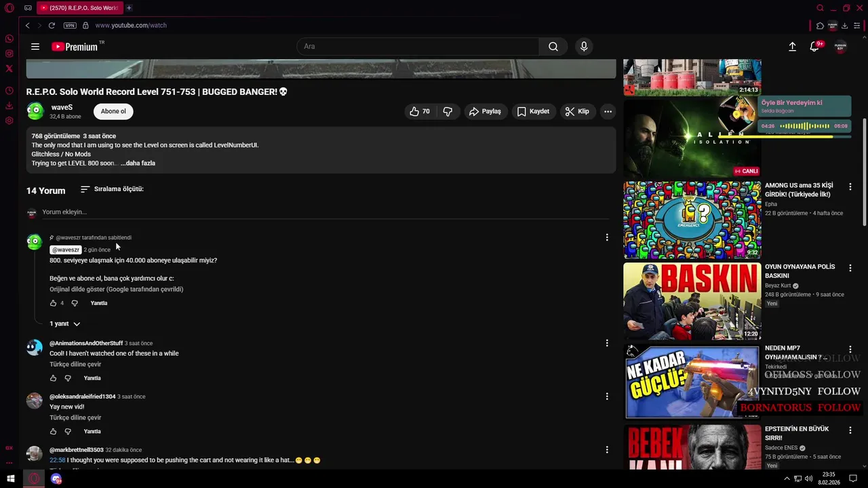The width and height of the screenshot is (868, 488).
Task: Open BASKIN police video thumbnail
Action: click(692, 302)
